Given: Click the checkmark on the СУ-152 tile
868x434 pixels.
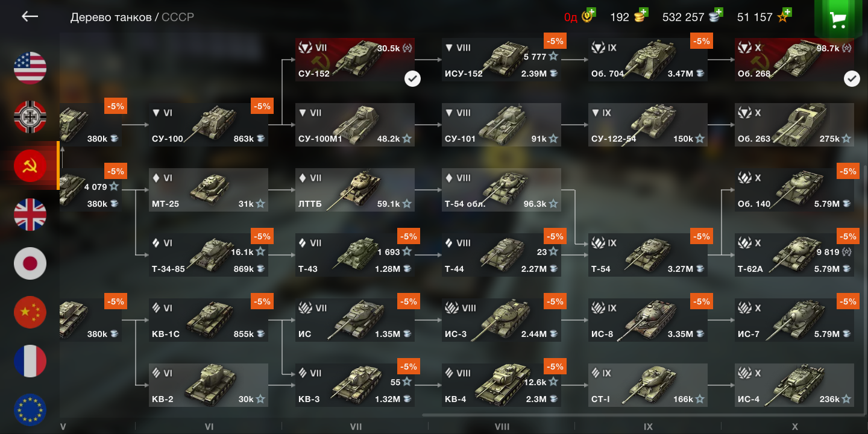Looking at the screenshot, I should click(x=412, y=78).
